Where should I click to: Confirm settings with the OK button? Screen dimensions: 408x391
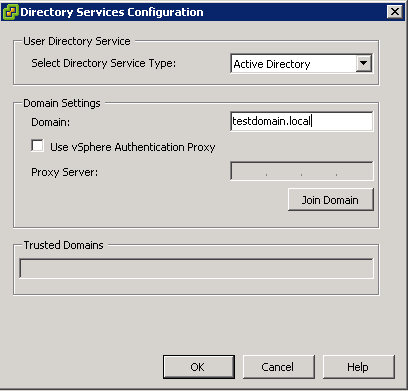[x=199, y=367]
